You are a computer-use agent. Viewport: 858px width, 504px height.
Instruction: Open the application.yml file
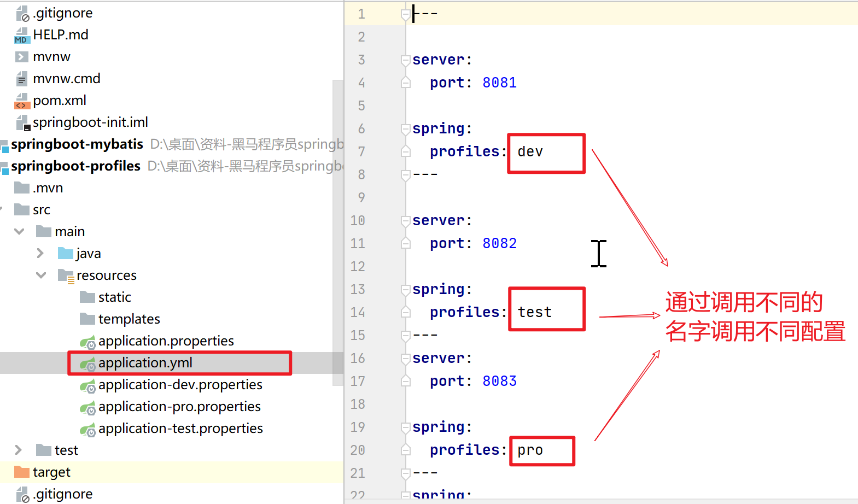[145, 363]
